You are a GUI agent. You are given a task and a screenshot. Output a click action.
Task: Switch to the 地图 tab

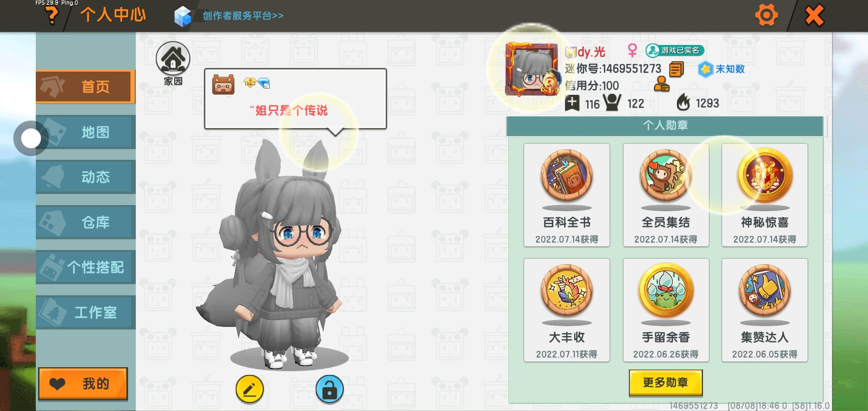tap(86, 132)
